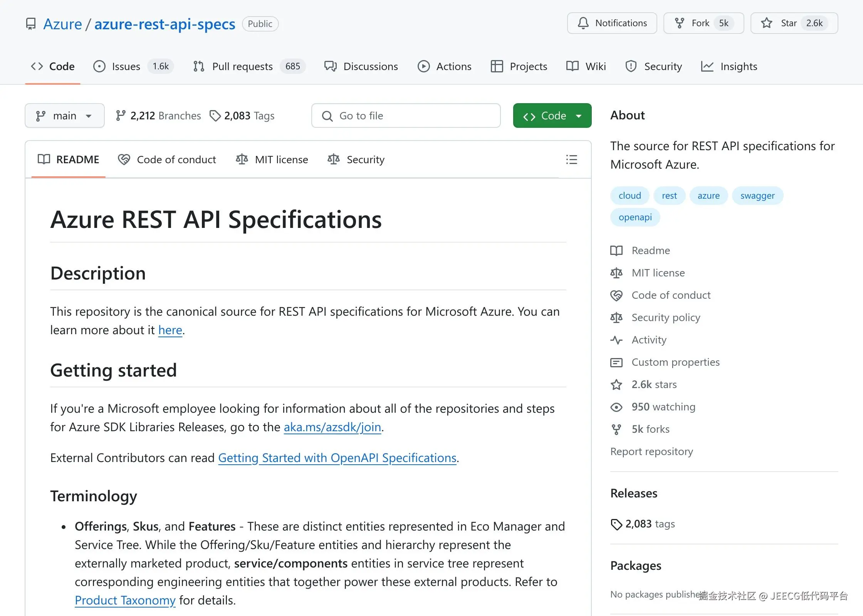Click the 685 pull requests counter badge

[x=293, y=66]
